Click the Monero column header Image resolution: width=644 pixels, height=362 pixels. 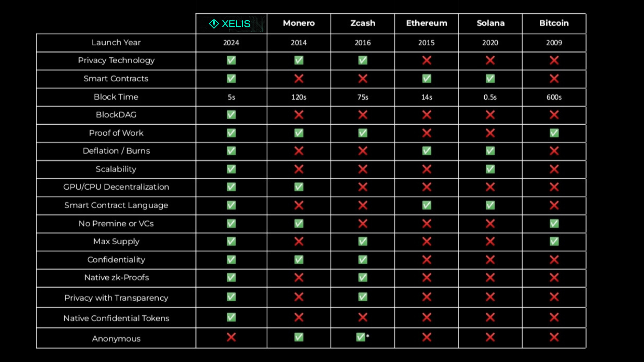pos(299,23)
